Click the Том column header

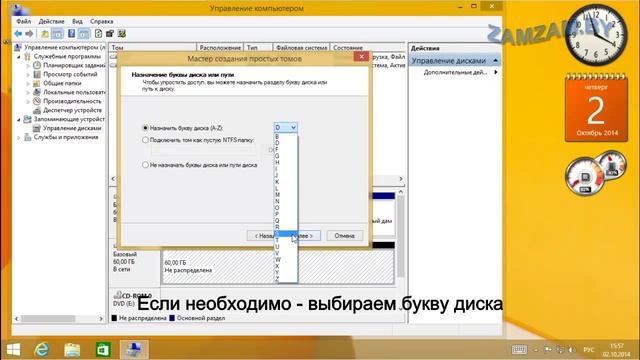click(x=153, y=48)
